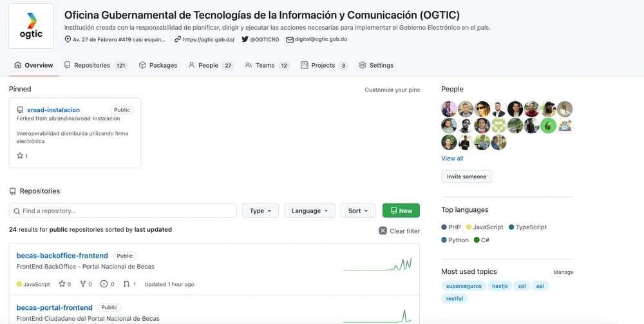Click the OGTIC organization logo

31,26
